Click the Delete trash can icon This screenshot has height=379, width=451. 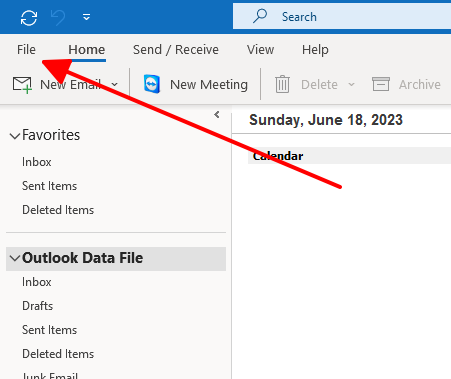[282, 84]
